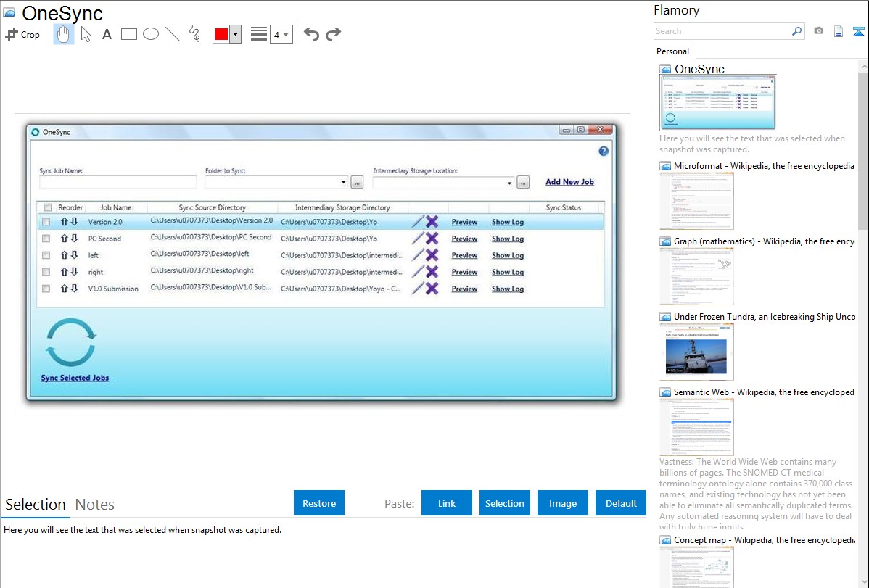Click the red color swatch

tap(221, 34)
